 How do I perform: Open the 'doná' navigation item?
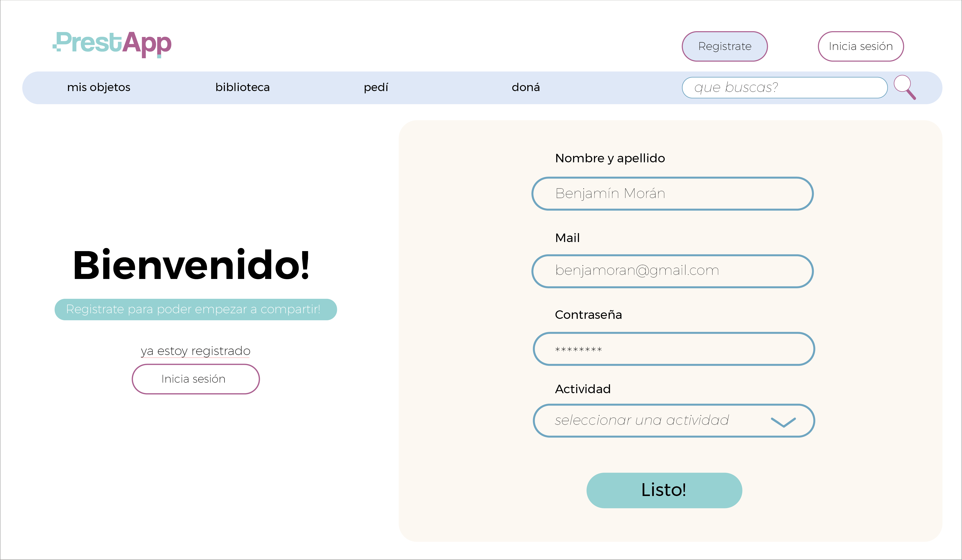click(525, 87)
